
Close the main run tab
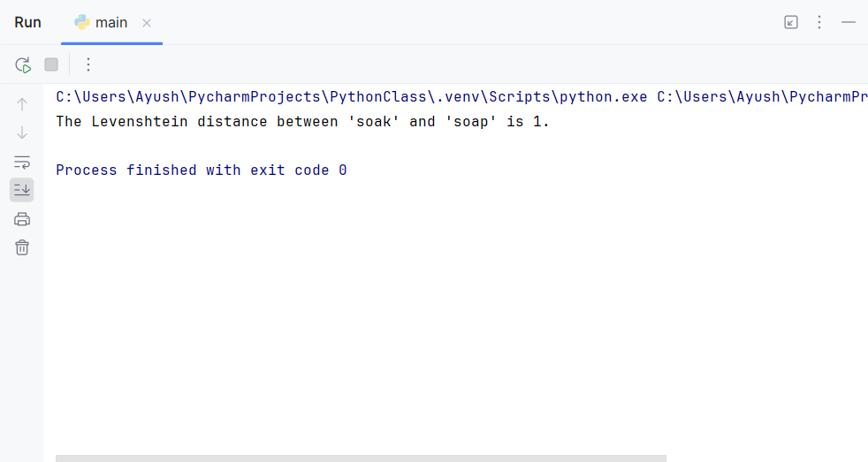click(147, 23)
